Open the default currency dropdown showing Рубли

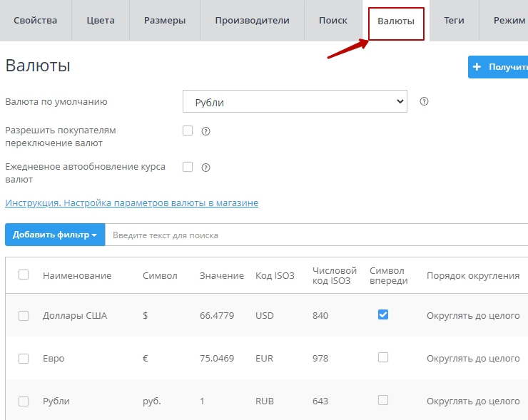pyautogui.click(x=295, y=102)
